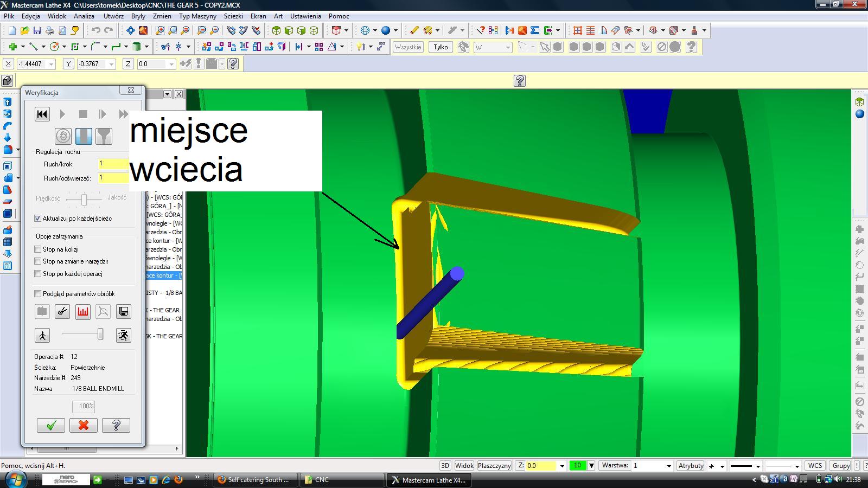This screenshot has height=488, width=868.
Task: Click the slow speed walking man icon
Action: [42, 335]
